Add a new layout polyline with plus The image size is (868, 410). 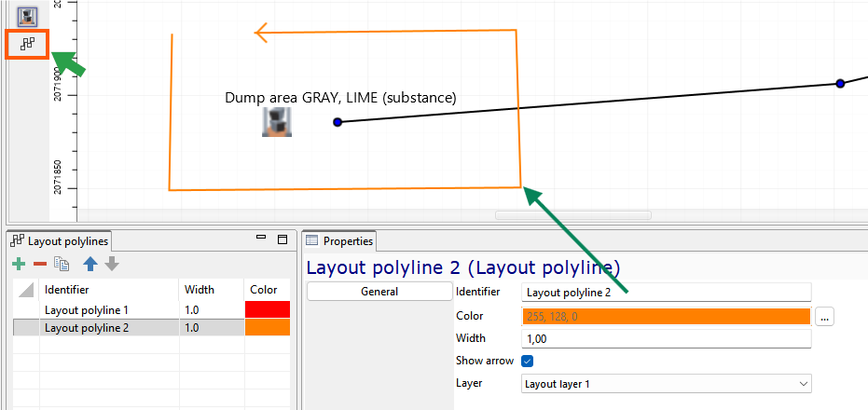click(x=19, y=265)
